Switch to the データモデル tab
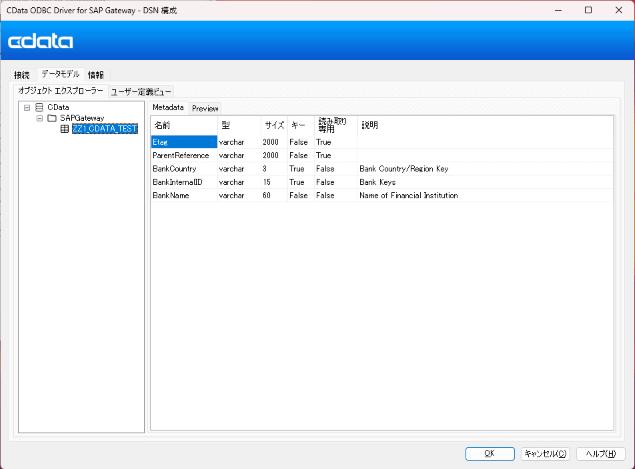Viewport: 635px width, 469px height. click(x=61, y=74)
